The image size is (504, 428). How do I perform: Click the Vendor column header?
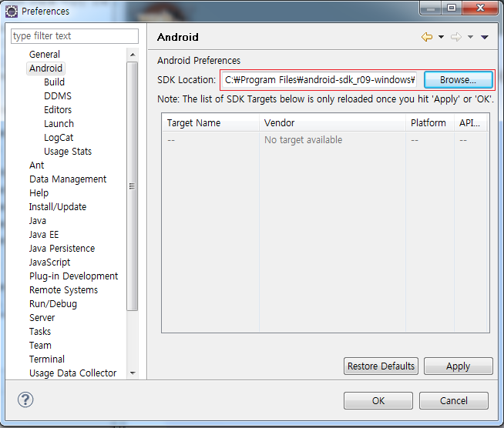click(332, 123)
